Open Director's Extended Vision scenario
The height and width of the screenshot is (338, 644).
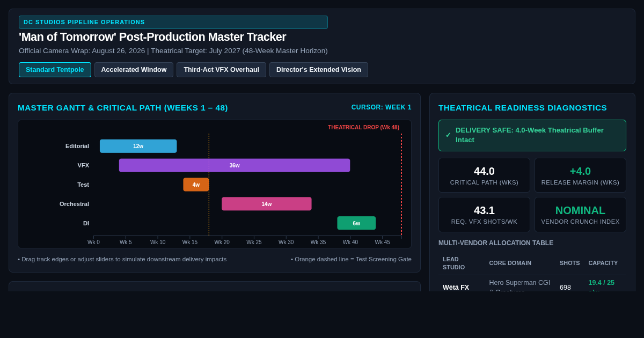pyautogui.click(x=319, y=70)
